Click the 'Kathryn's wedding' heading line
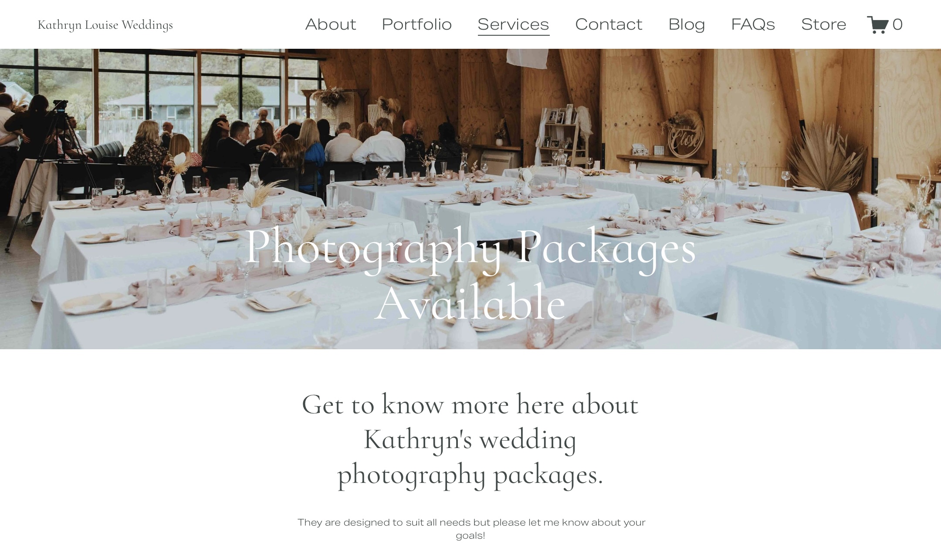941x560 pixels. tap(470, 440)
